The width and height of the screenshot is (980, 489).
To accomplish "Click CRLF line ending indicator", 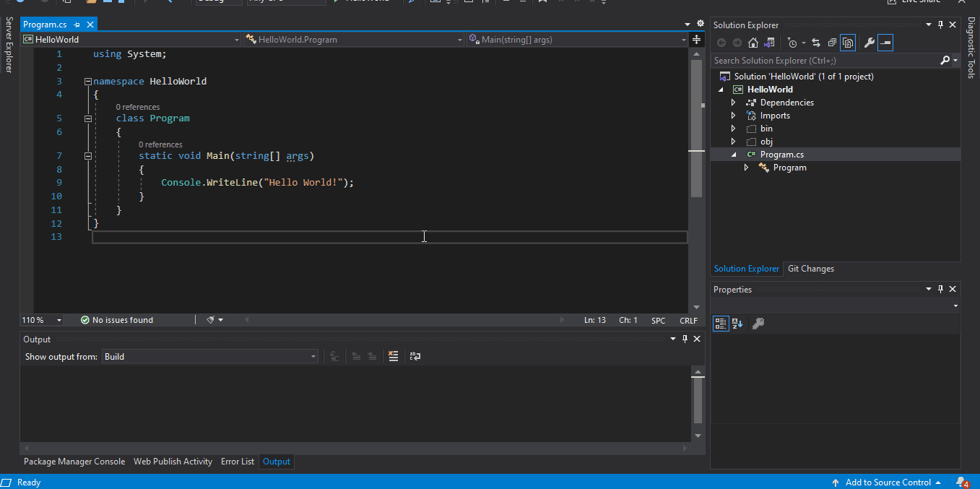I will click(x=688, y=320).
